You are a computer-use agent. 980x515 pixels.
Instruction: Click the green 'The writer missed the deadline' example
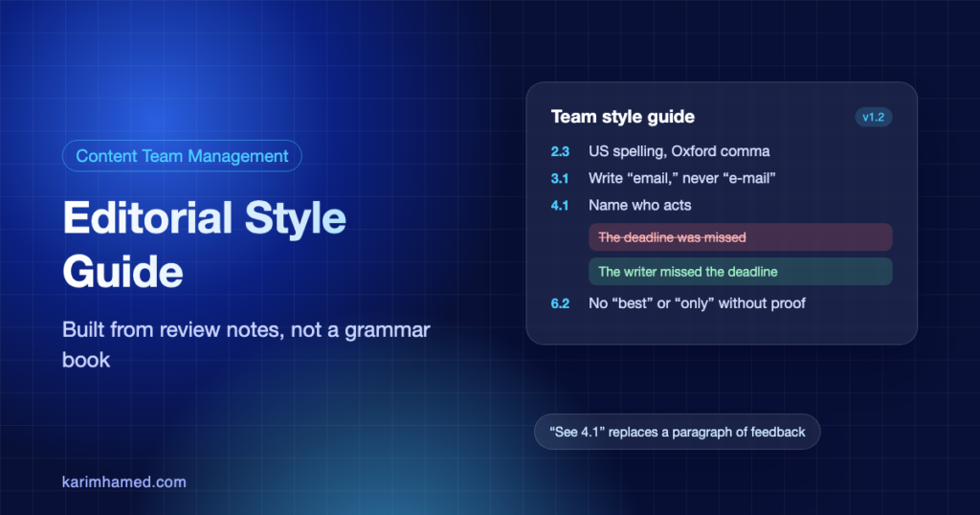(x=741, y=272)
